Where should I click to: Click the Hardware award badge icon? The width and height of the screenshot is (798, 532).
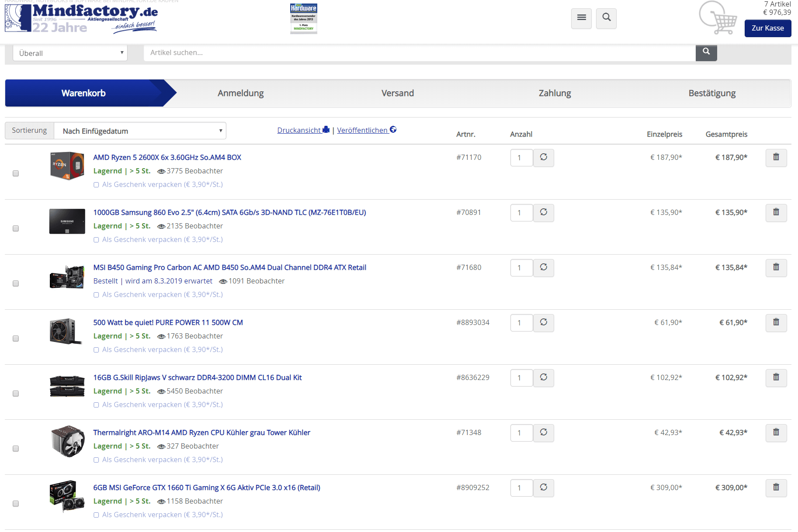[304, 18]
